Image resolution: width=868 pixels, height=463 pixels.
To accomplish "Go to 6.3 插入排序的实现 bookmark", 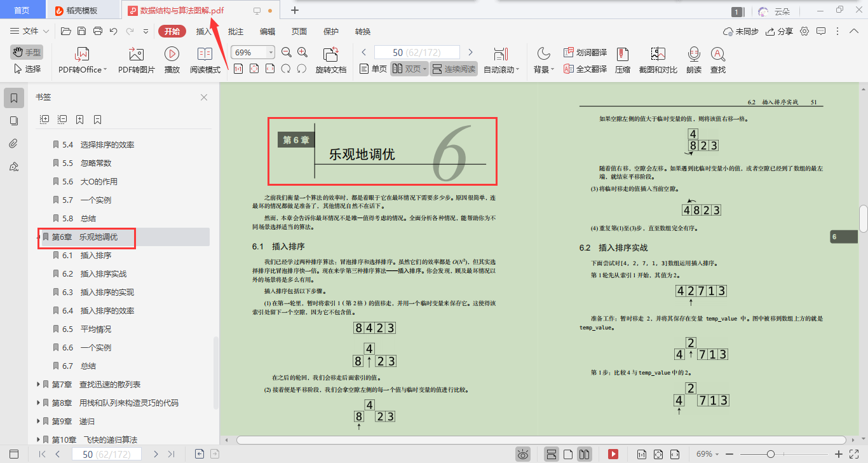I will click(x=98, y=292).
